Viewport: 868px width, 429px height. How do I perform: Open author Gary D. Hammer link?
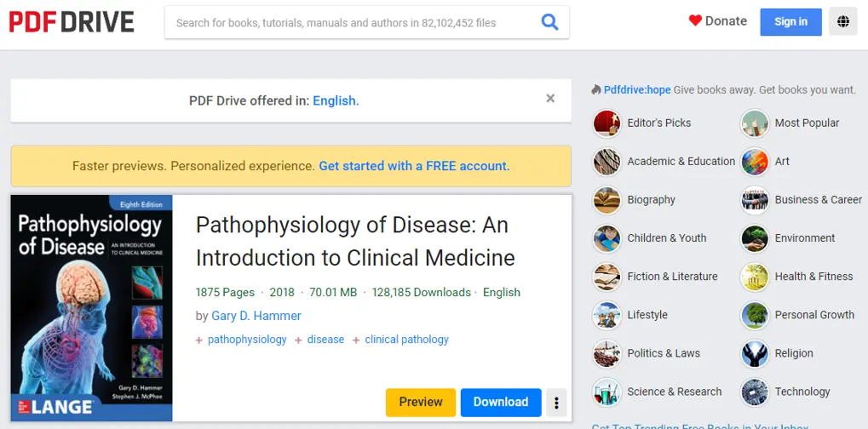(x=256, y=316)
